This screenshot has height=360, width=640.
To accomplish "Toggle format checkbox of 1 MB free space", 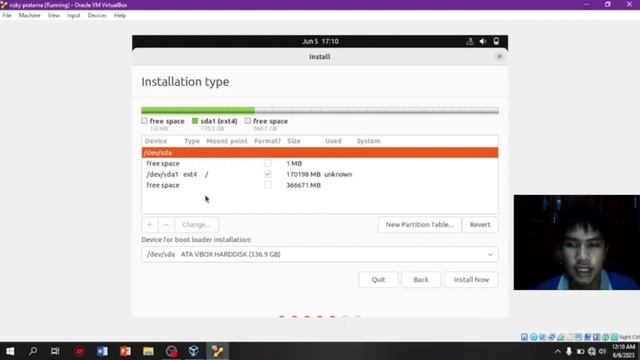I will point(268,163).
